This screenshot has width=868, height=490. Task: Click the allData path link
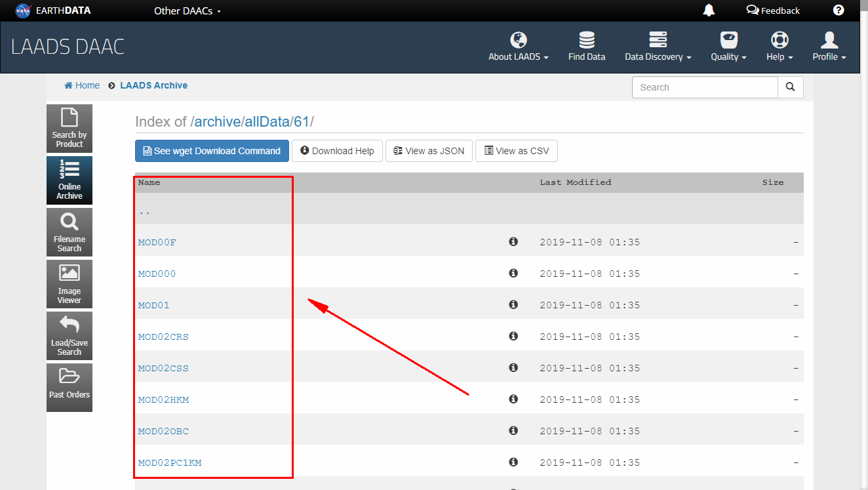[x=267, y=121]
